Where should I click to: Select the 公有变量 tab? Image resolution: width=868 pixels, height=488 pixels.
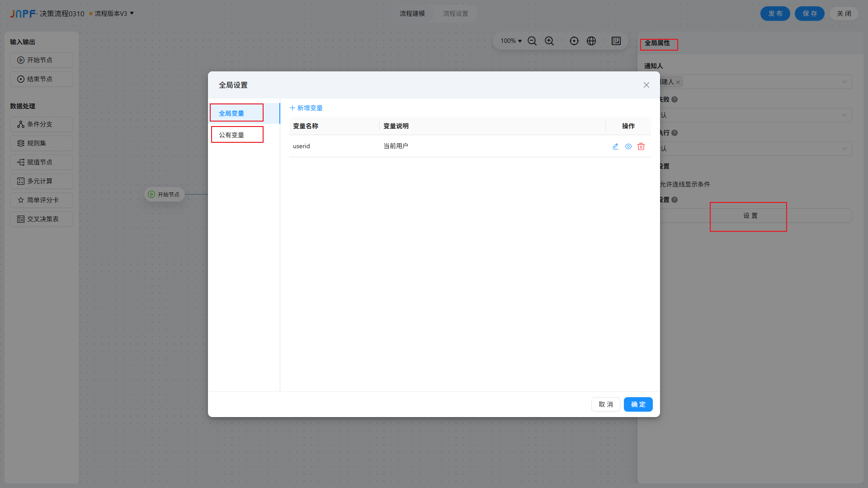[231, 135]
